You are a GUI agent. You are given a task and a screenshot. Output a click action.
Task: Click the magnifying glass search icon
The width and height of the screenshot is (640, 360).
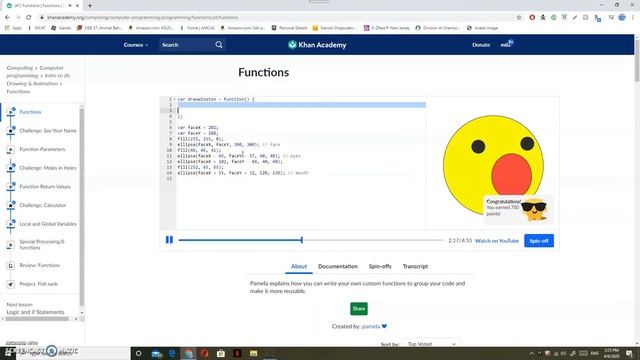point(219,44)
